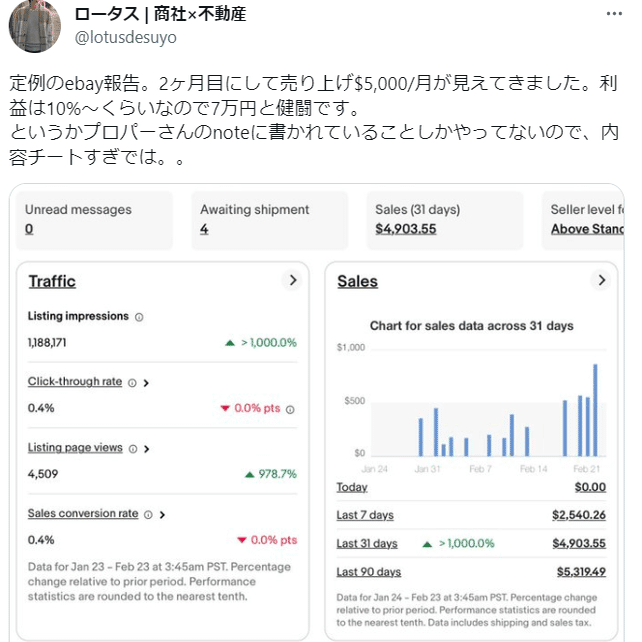
Task: Expand Sales panel with its arrow
Action: tap(601, 280)
